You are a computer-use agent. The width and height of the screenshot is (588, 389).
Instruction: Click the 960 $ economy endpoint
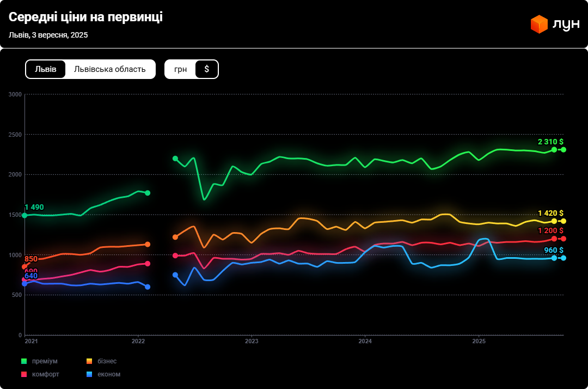(563, 258)
